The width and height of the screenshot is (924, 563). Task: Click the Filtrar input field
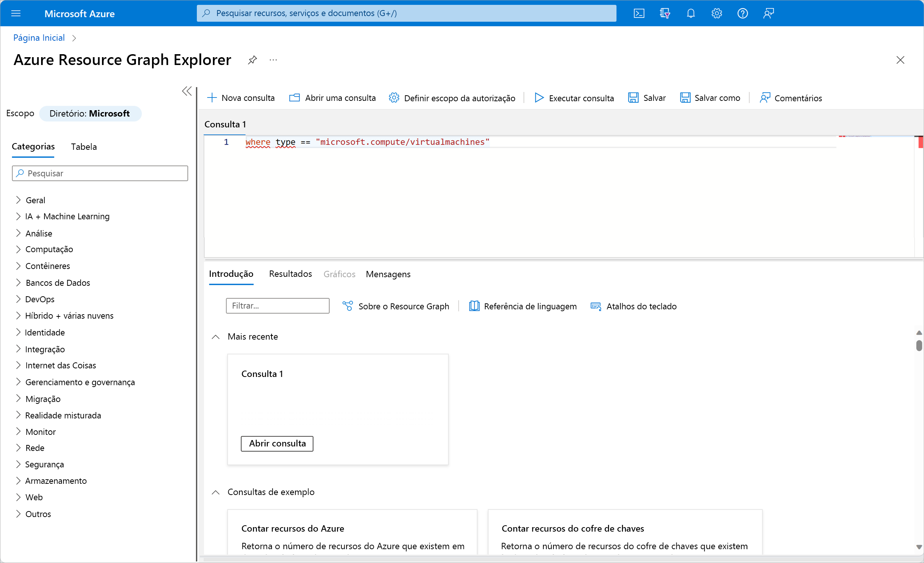(x=277, y=306)
